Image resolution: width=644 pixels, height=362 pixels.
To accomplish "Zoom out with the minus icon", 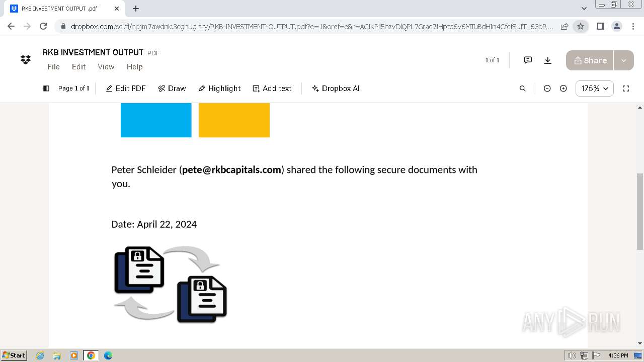I will pyautogui.click(x=547, y=88).
